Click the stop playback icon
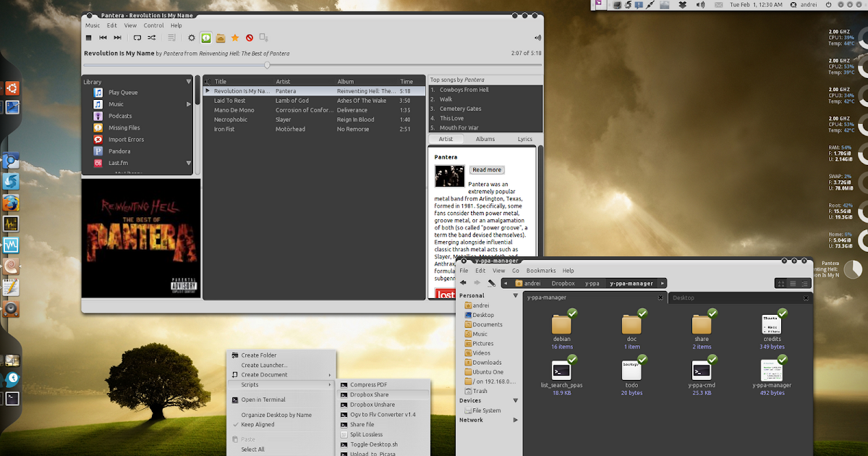Screen dimensions: 868x456 point(88,38)
